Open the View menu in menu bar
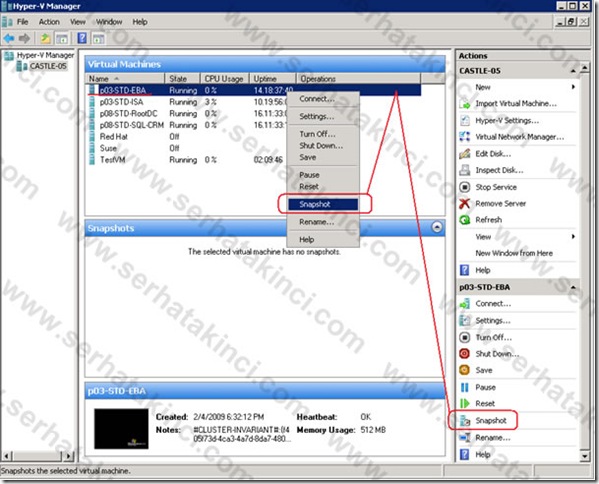Viewport: 599px width, 484px height. coord(78,22)
